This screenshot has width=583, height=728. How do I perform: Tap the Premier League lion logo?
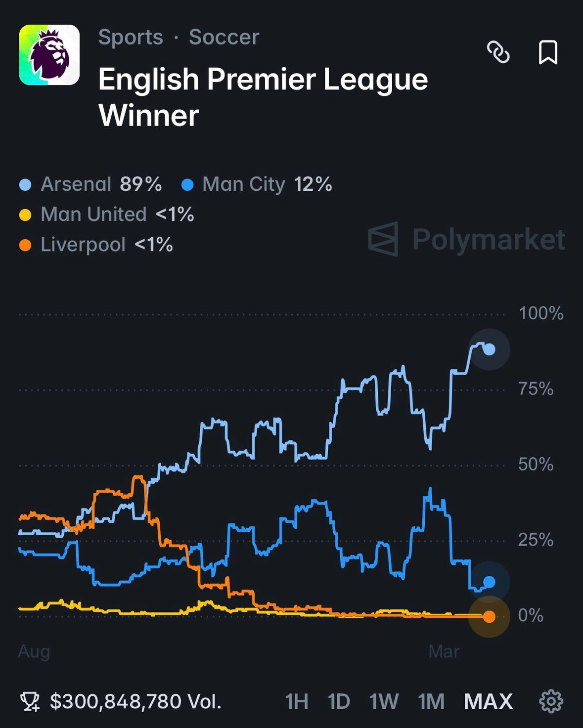click(x=49, y=55)
